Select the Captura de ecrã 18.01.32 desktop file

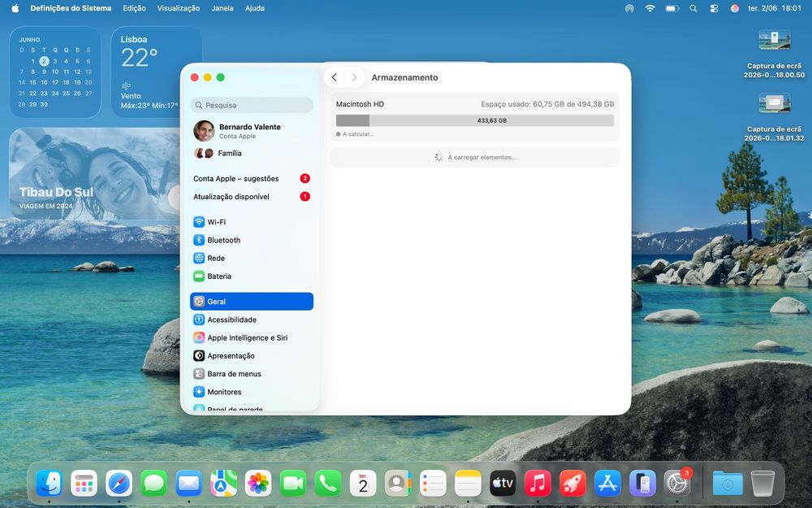[x=774, y=117]
